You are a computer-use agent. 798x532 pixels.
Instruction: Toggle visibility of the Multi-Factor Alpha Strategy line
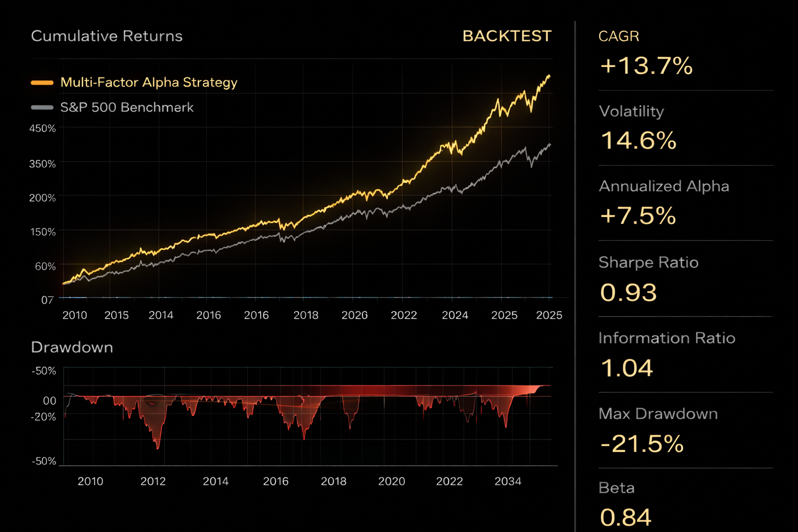149,82
